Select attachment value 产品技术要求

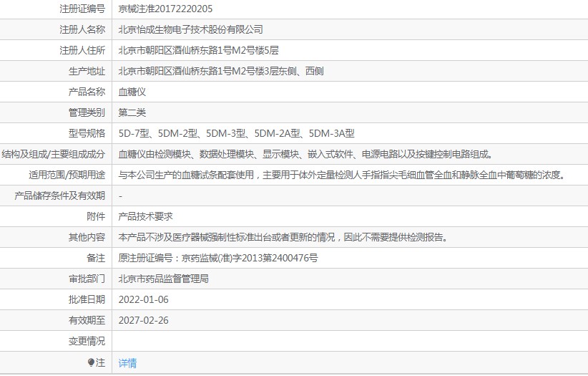[x=145, y=216]
